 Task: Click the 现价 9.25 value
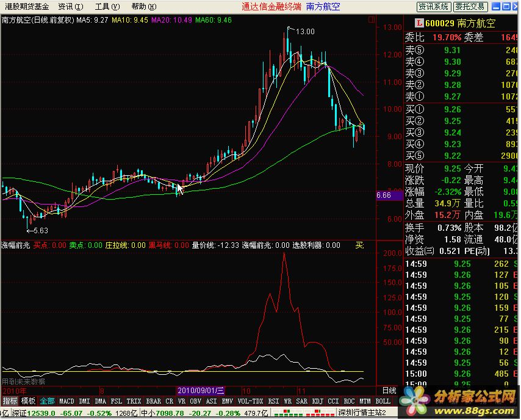click(x=453, y=168)
